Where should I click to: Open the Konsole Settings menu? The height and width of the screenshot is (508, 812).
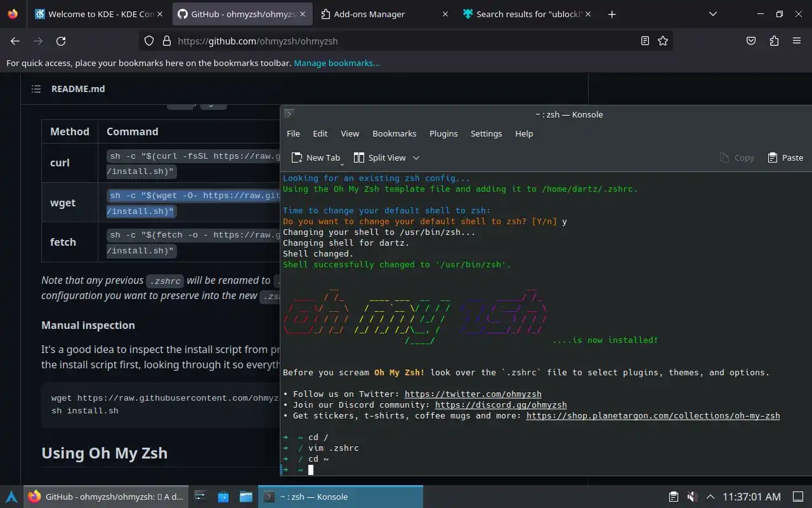tap(486, 133)
